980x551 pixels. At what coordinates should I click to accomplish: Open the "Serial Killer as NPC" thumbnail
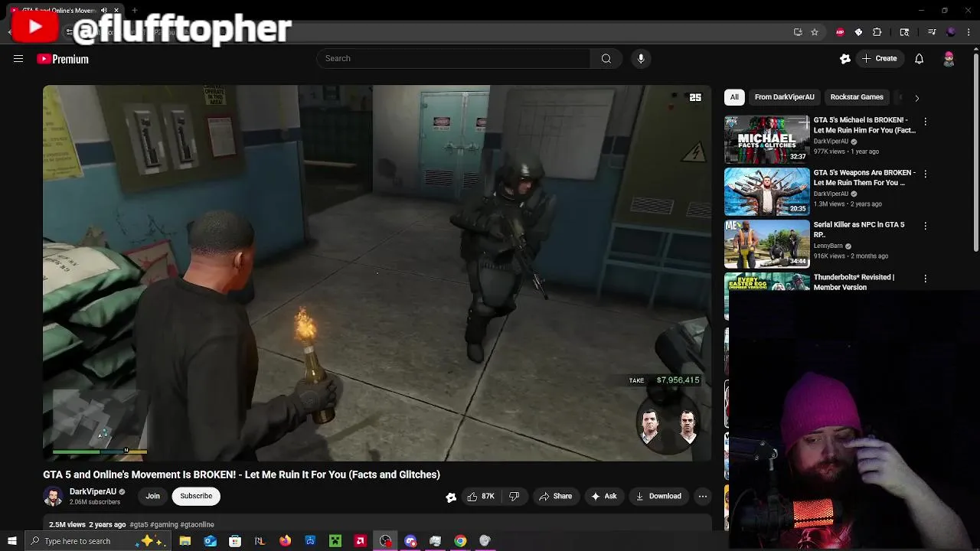coord(766,243)
